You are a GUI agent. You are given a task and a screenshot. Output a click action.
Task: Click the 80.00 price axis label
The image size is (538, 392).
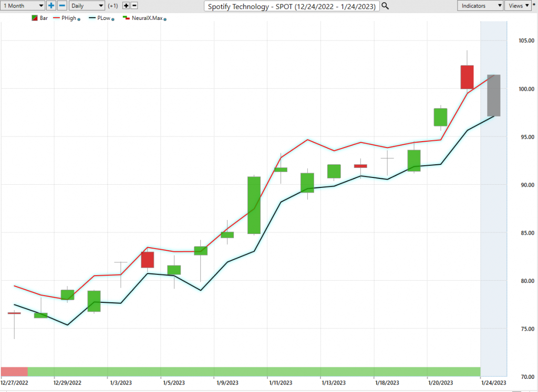[527, 281]
